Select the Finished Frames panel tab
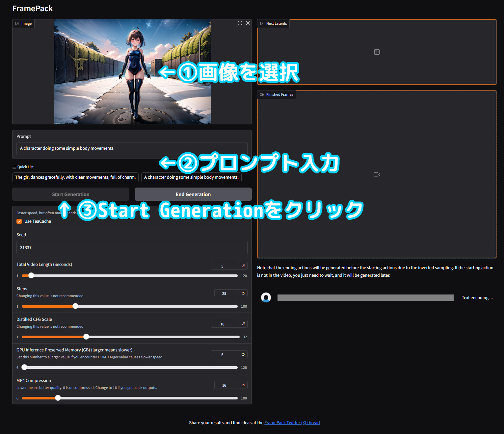 click(277, 94)
